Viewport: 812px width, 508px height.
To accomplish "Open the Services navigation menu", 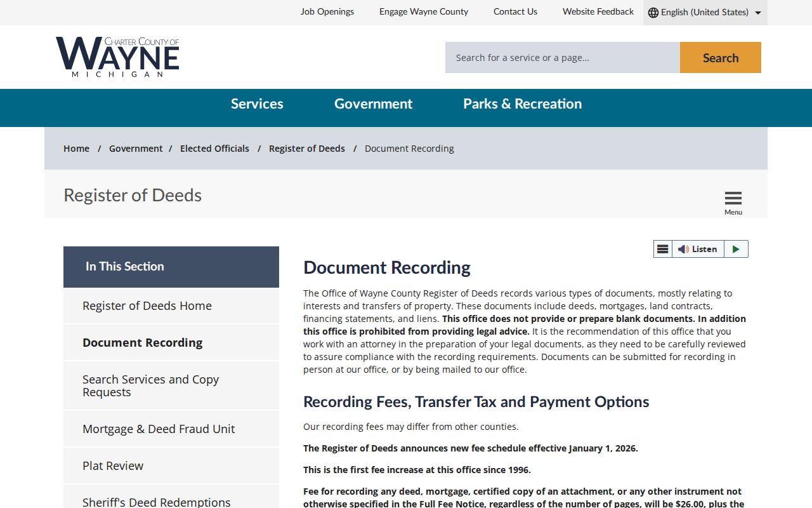I will point(257,104).
